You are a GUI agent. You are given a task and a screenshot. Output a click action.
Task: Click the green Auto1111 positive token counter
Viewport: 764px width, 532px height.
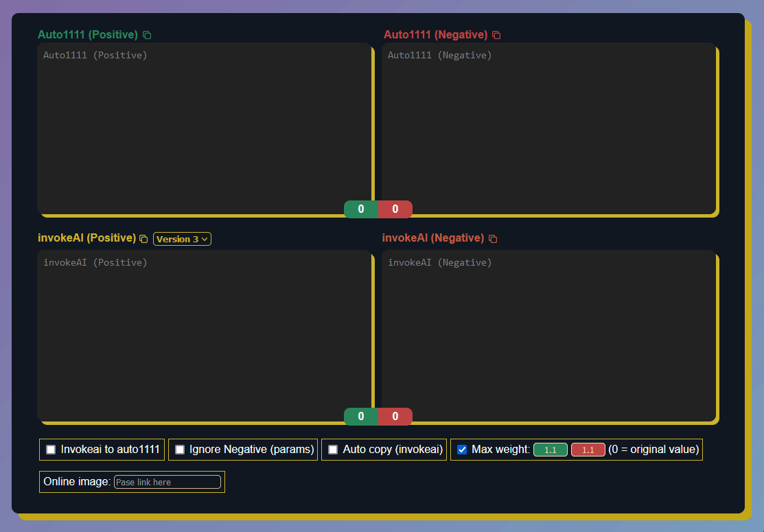361,209
